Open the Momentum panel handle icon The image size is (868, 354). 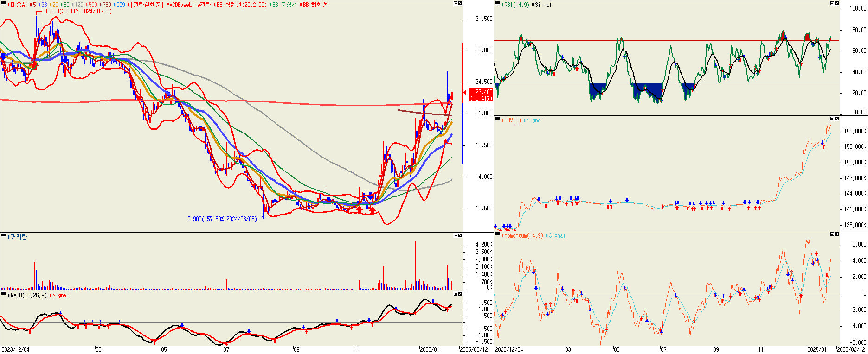497,234
